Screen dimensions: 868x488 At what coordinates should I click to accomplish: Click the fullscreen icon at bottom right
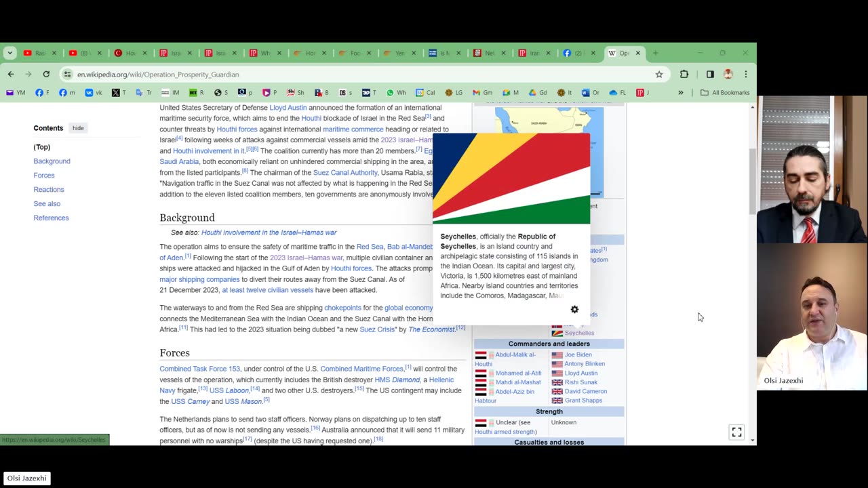tap(737, 432)
